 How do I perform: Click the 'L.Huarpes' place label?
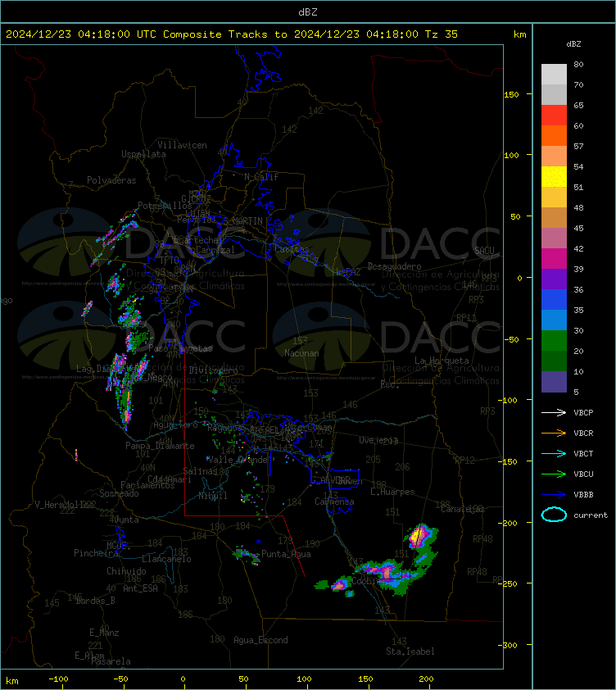tap(392, 492)
